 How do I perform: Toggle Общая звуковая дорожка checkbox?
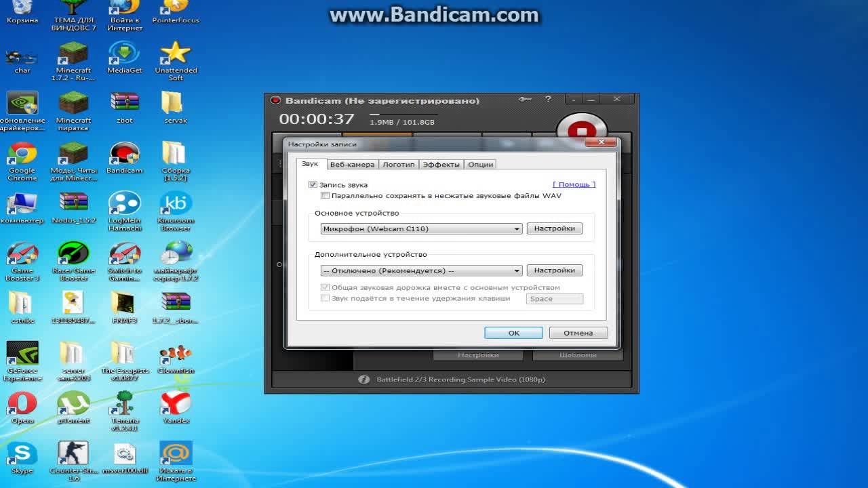click(325, 287)
